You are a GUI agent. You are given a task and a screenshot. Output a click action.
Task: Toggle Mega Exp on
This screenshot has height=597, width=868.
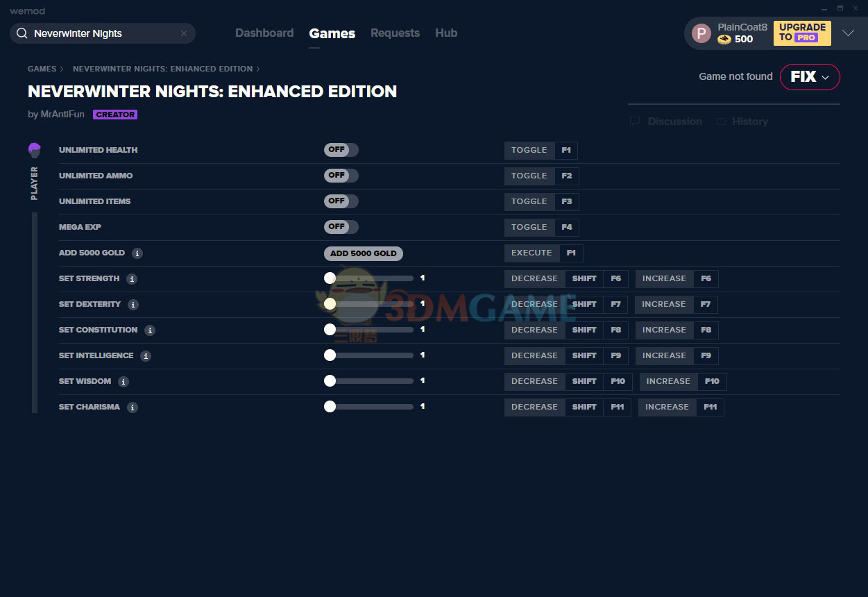point(341,227)
